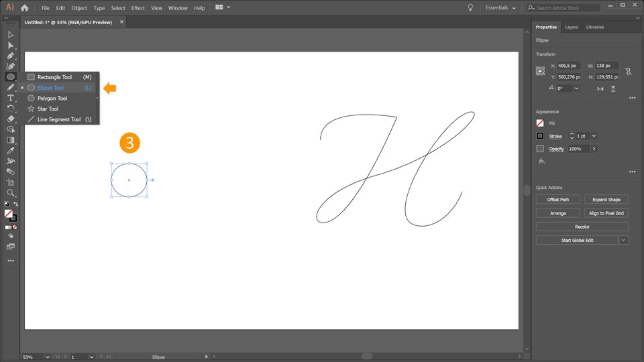Choose Polygon Tool from flyout
The image size is (644, 362).
coord(59,98)
